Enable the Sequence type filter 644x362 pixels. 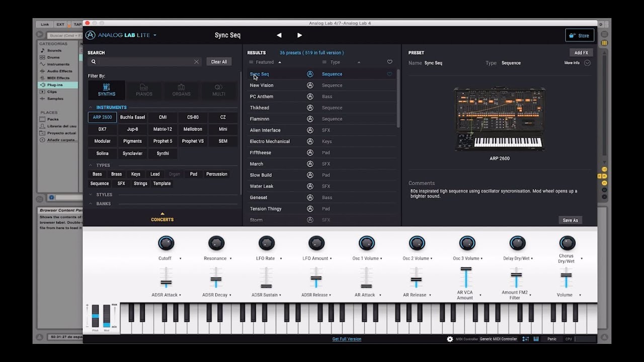[100, 184]
